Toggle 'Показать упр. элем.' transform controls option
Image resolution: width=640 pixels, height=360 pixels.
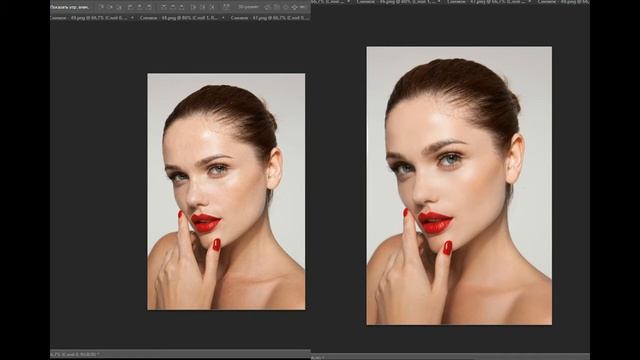(x=69, y=7)
